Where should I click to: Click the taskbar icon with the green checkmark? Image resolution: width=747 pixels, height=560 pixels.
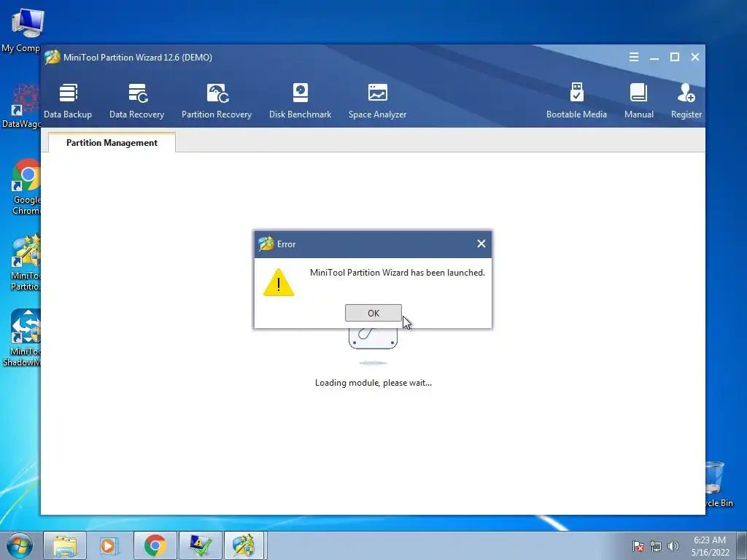[x=200, y=545]
